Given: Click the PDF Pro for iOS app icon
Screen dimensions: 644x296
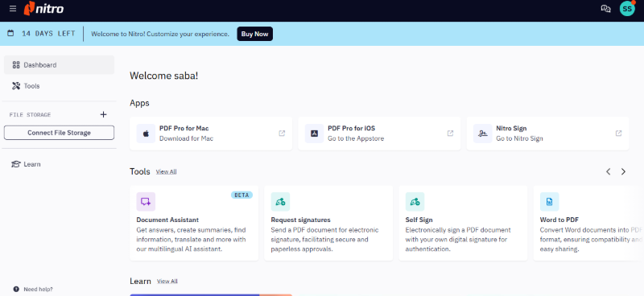Looking at the screenshot, I should tap(314, 134).
